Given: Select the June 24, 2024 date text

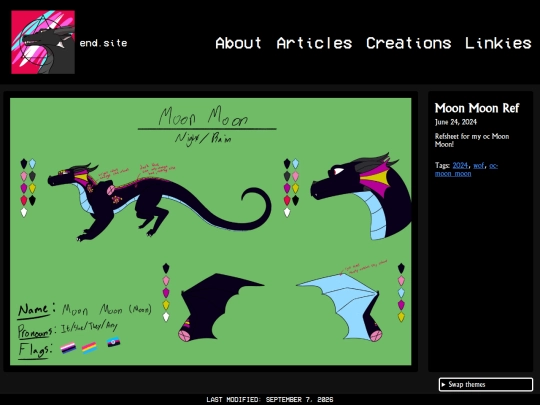Looking at the screenshot, I should pos(456,122).
